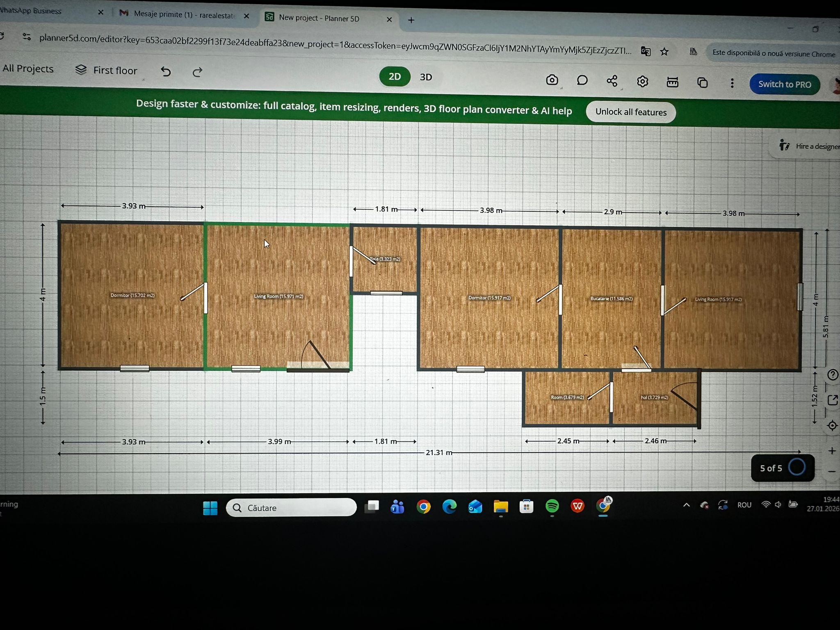Viewport: 840px width, 630px height.
Task: Zoom in with the plus control
Action: [x=832, y=451]
